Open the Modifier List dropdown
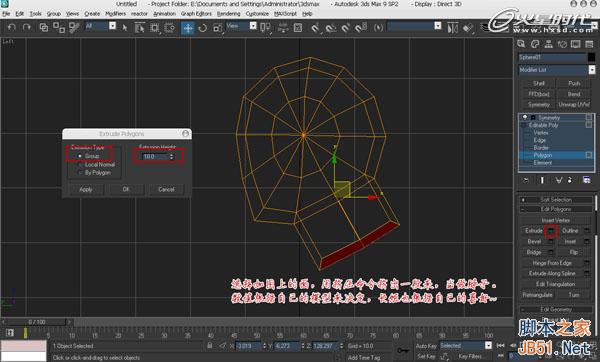 click(x=556, y=70)
